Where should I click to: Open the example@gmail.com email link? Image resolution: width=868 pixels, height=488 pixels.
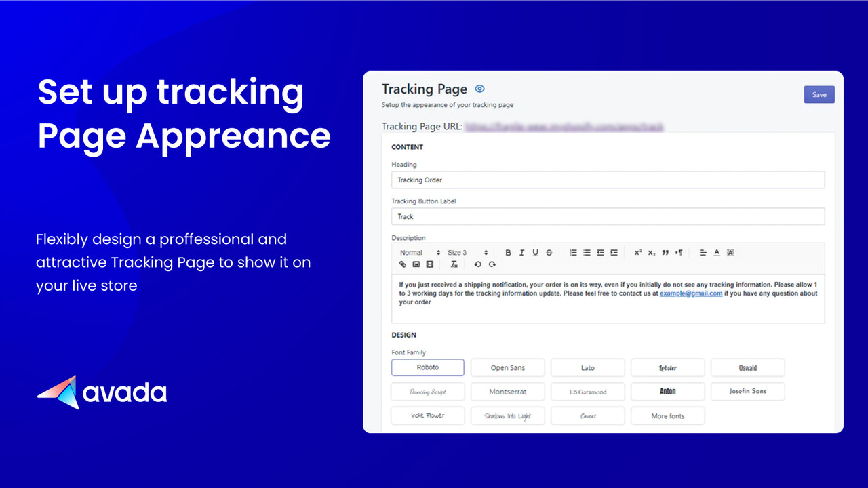[690, 293]
